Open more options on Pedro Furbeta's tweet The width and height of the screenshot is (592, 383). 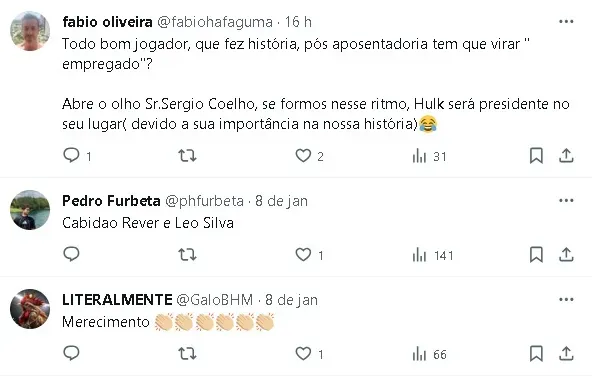coord(566,200)
